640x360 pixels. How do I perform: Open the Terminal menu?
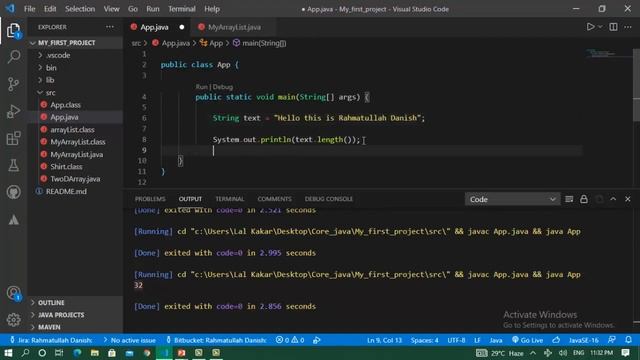coord(182,9)
